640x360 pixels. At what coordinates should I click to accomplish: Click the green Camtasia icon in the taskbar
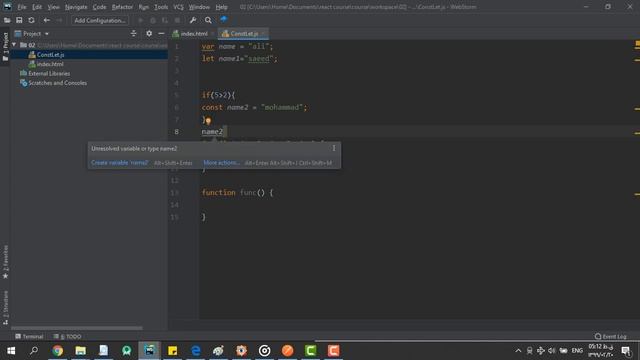click(x=310, y=351)
